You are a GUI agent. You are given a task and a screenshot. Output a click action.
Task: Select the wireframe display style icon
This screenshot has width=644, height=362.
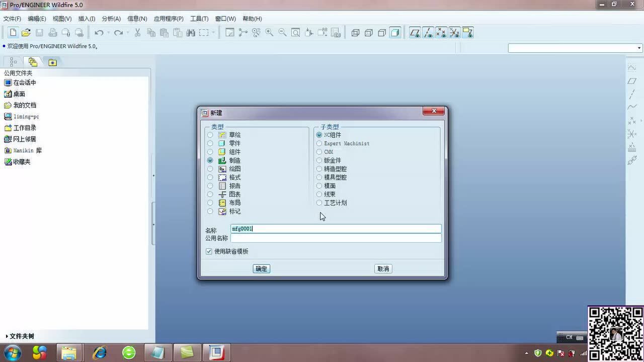click(x=355, y=33)
